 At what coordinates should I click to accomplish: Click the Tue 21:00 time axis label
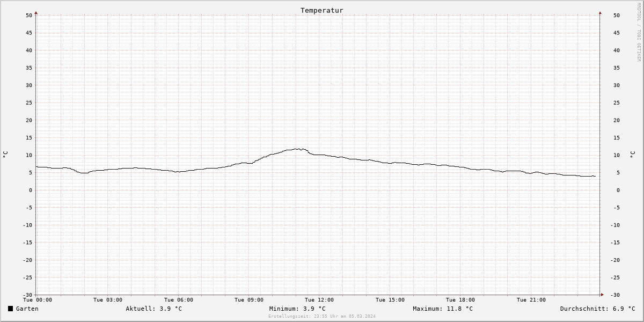(x=531, y=300)
